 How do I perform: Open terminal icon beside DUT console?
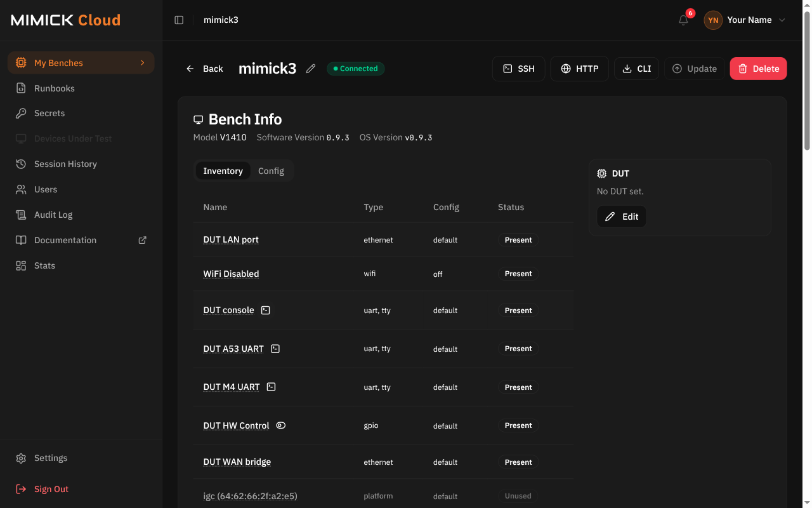[266, 311]
